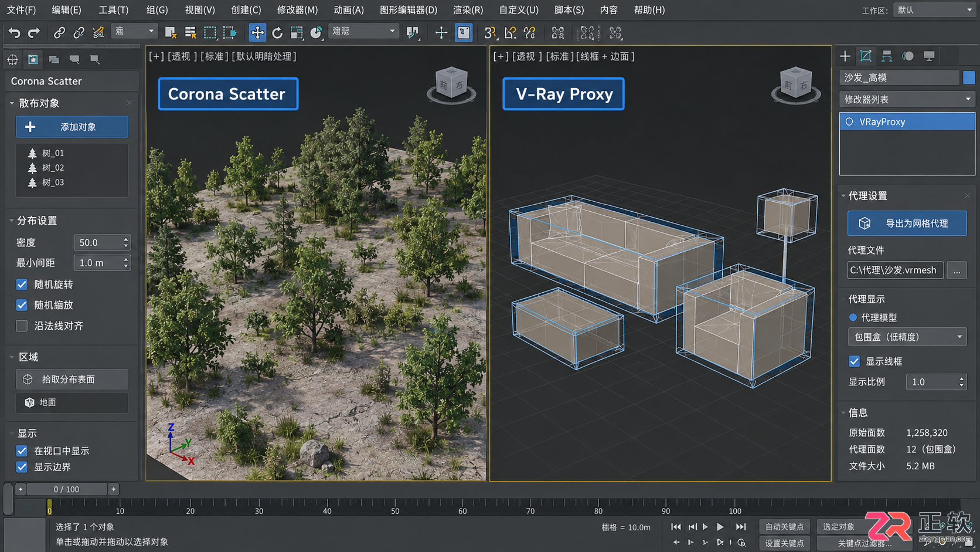Click the rectangular selection region icon
Image resolution: width=980 pixels, height=552 pixels.
pyautogui.click(x=210, y=33)
